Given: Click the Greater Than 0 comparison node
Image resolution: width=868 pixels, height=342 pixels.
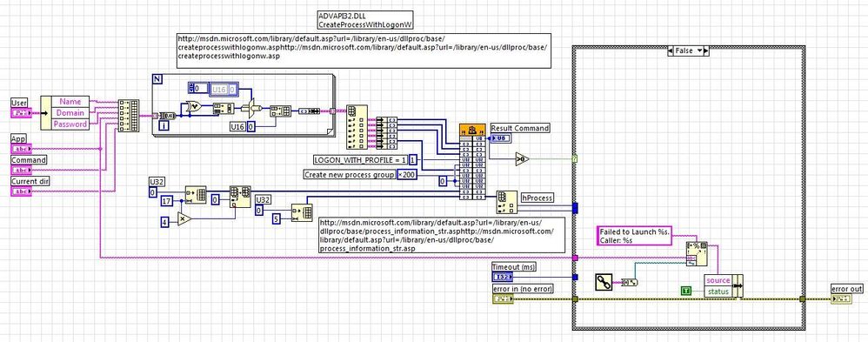Looking at the screenshot, I should [x=522, y=159].
